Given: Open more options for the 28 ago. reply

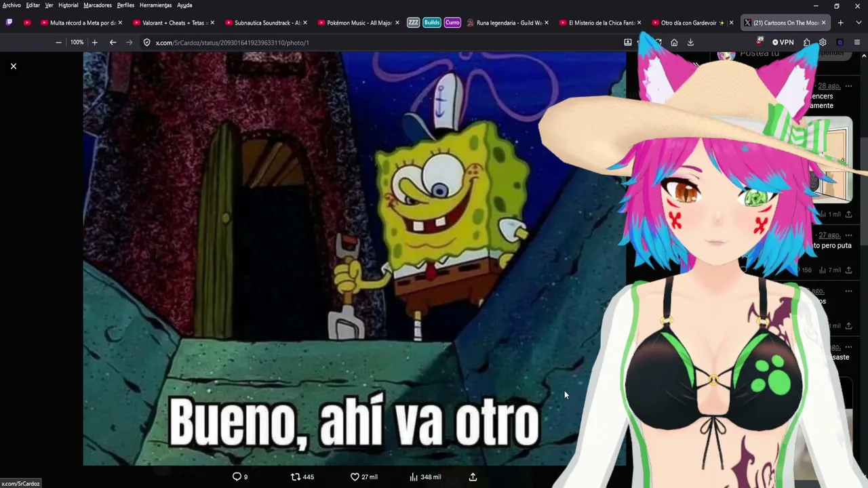Looking at the screenshot, I should coord(848,86).
